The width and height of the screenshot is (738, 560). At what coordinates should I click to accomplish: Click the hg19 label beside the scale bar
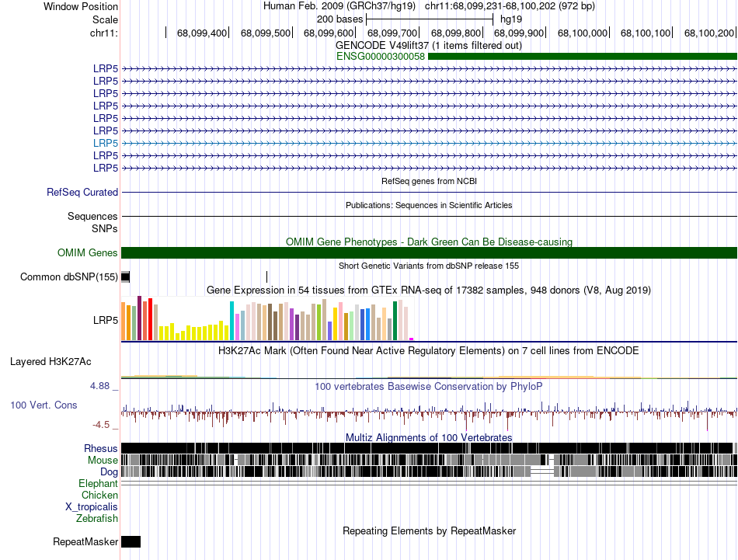click(511, 19)
